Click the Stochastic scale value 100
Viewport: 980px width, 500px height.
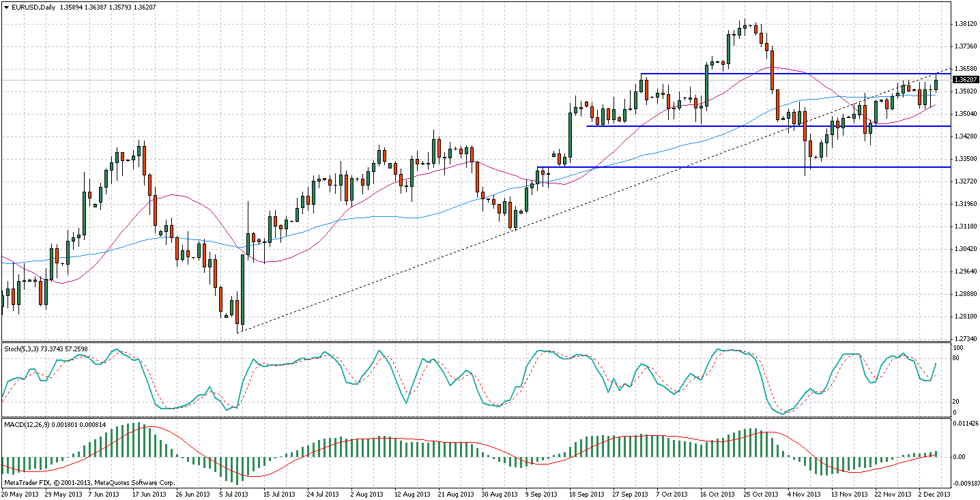click(958, 348)
